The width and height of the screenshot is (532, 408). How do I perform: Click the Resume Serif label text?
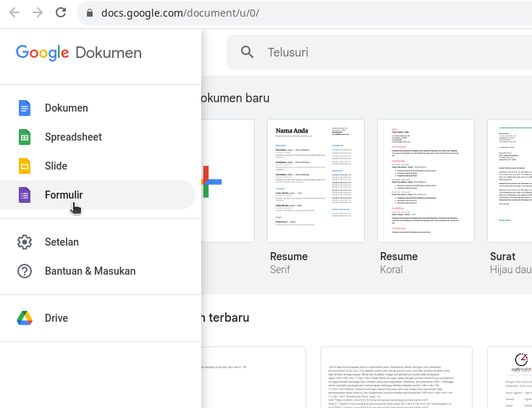(x=289, y=262)
